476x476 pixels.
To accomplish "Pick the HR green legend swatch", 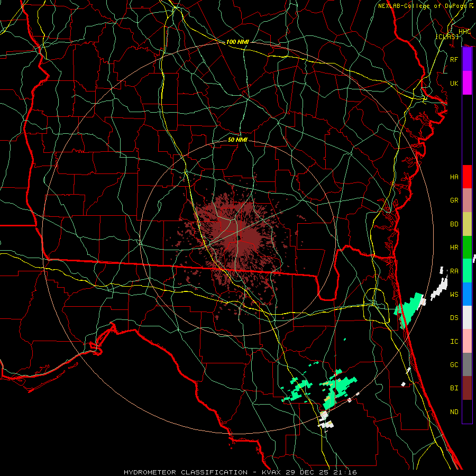I will click(467, 248).
